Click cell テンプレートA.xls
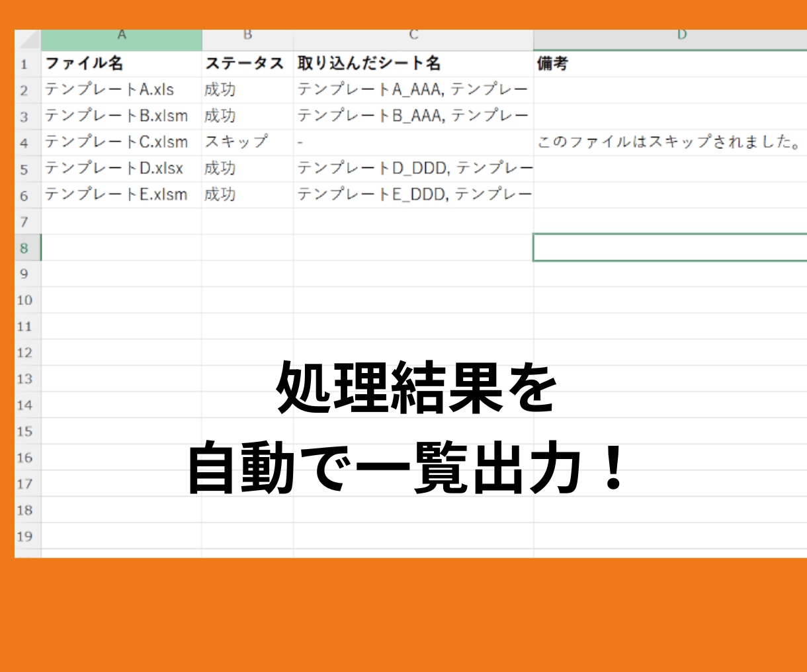 point(122,90)
